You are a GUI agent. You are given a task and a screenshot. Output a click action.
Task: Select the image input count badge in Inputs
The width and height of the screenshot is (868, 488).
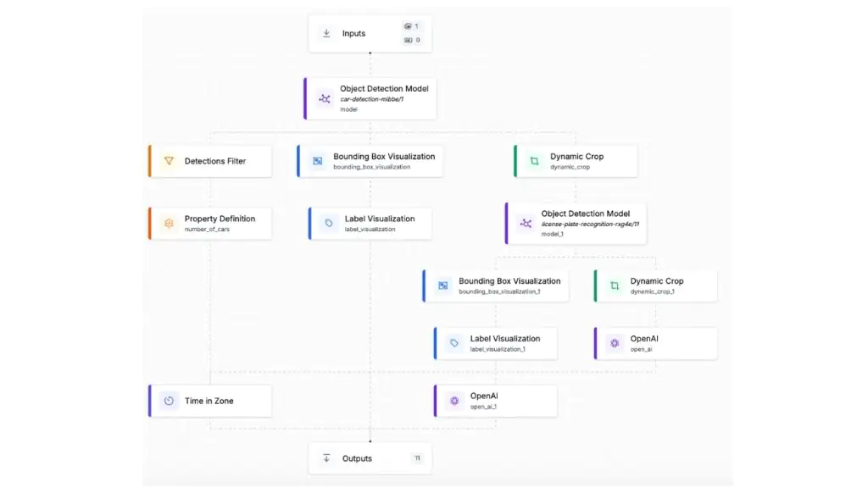[x=412, y=26]
